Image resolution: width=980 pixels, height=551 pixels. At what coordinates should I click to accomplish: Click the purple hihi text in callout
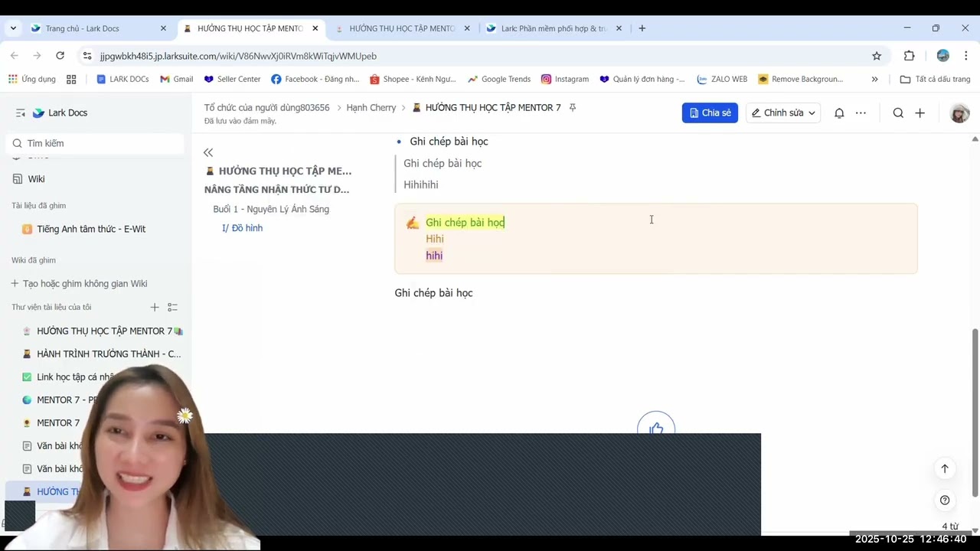click(x=434, y=256)
